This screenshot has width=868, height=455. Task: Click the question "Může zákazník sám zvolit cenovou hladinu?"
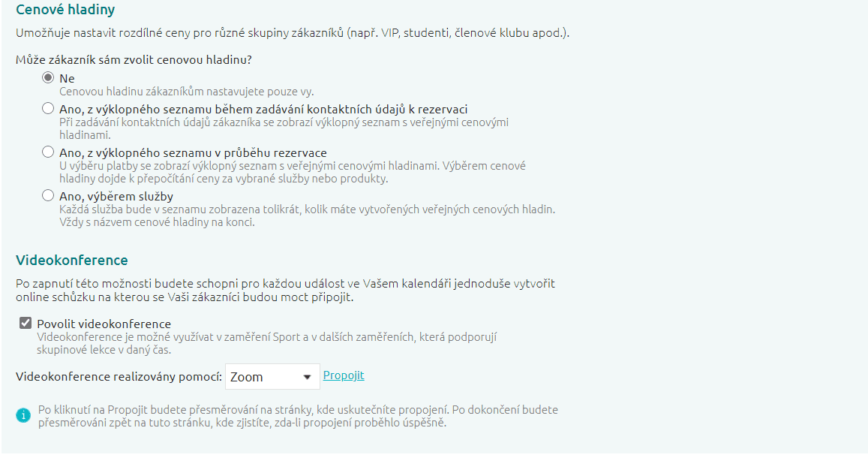tap(143, 59)
